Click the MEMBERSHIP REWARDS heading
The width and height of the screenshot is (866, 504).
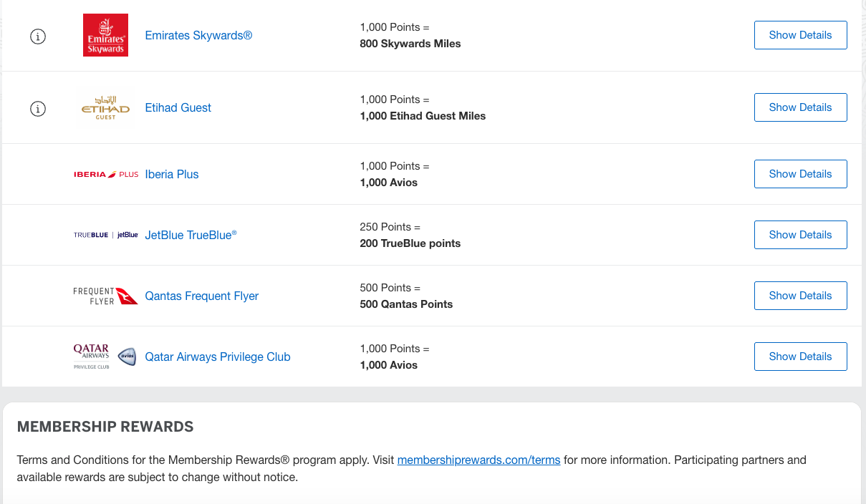pos(105,427)
